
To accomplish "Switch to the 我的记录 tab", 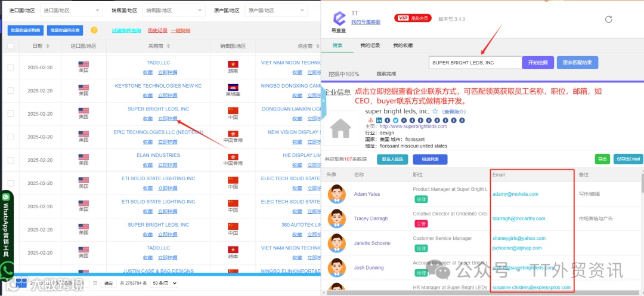I will [370, 45].
